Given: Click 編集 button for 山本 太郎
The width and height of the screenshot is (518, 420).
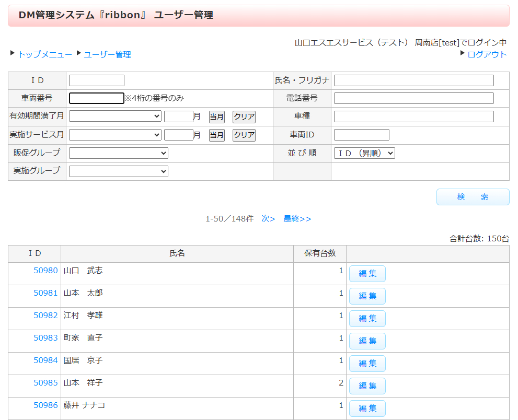Looking at the screenshot, I should point(367,296).
